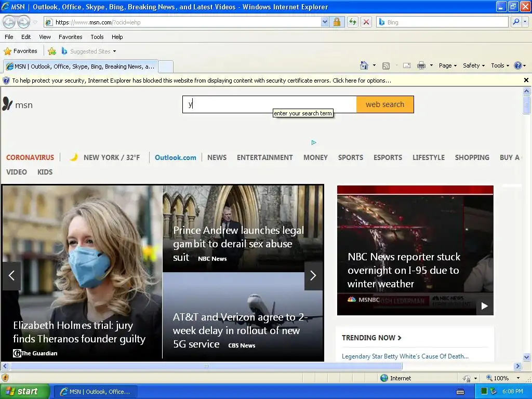Image resolution: width=532 pixels, height=399 pixels.
Task: Click the horizontal scrollbar thumb
Action: pos(206,366)
